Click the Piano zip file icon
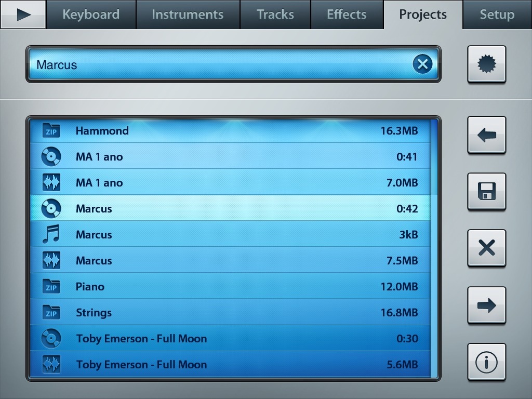 (51, 286)
